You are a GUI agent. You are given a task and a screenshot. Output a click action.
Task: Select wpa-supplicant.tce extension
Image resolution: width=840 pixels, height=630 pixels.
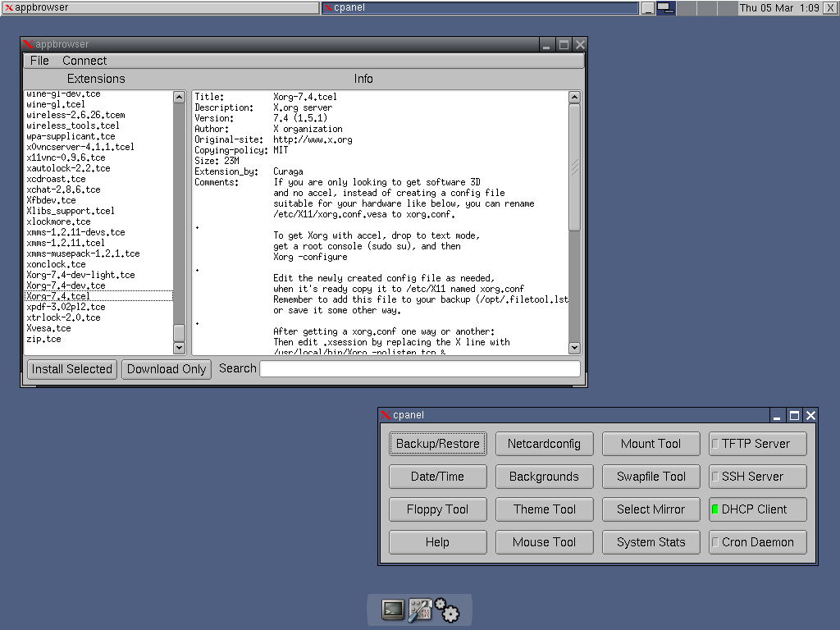(99, 137)
